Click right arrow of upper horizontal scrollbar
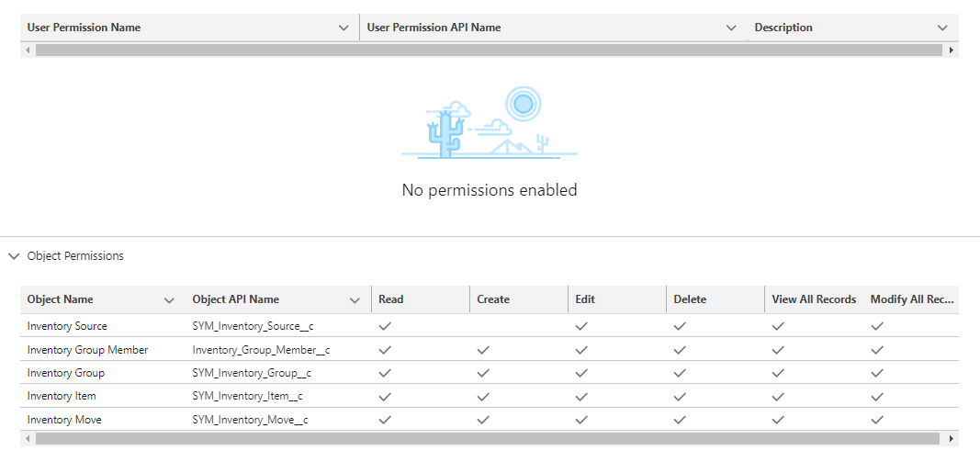Screen dimensions: 980x462 952,50
